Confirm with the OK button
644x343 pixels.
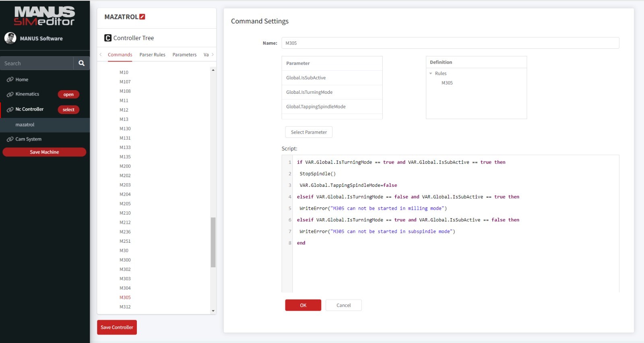[303, 305]
